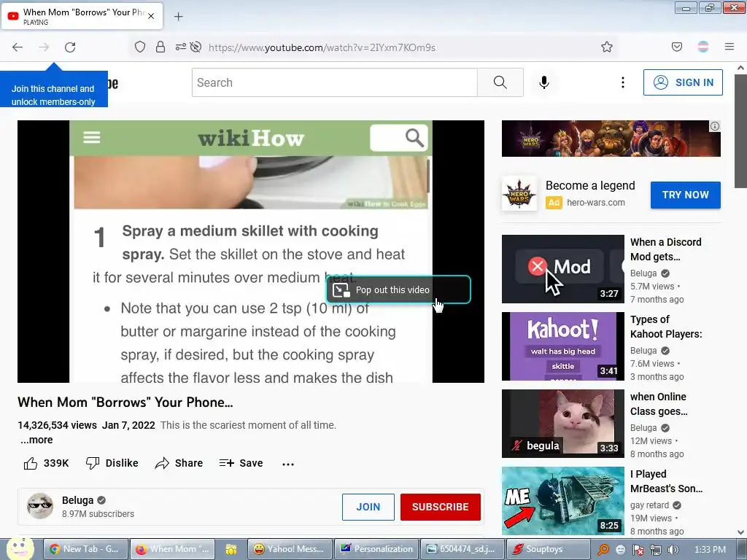Click the autoplay blocked icon in address bar
The width and height of the screenshot is (747, 560).
[x=196, y=47]
